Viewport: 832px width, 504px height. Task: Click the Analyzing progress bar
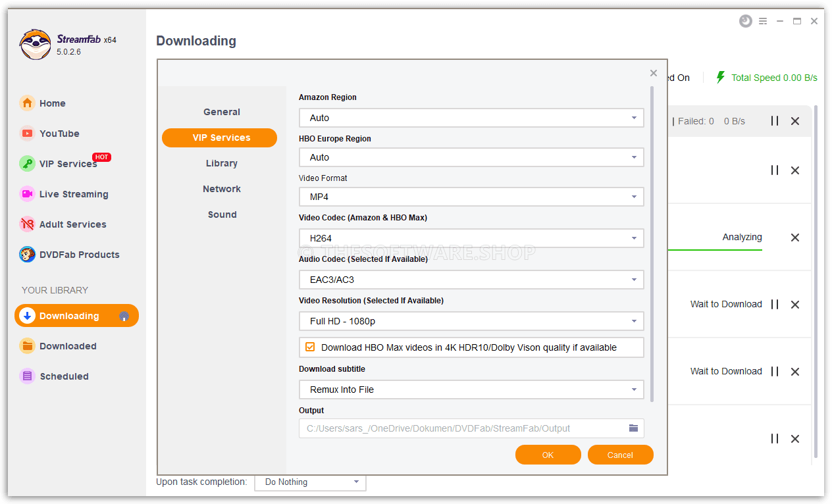[715, 250]
